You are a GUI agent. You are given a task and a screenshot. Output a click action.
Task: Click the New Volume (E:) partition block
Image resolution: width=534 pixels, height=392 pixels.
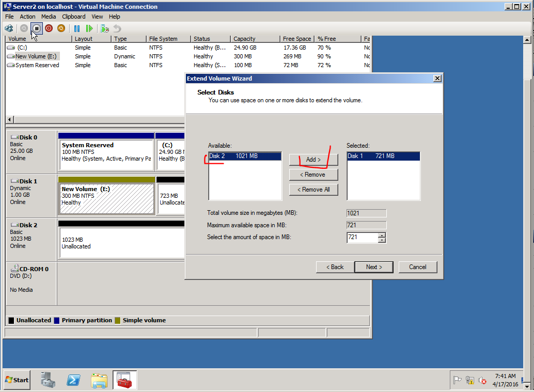106,196
